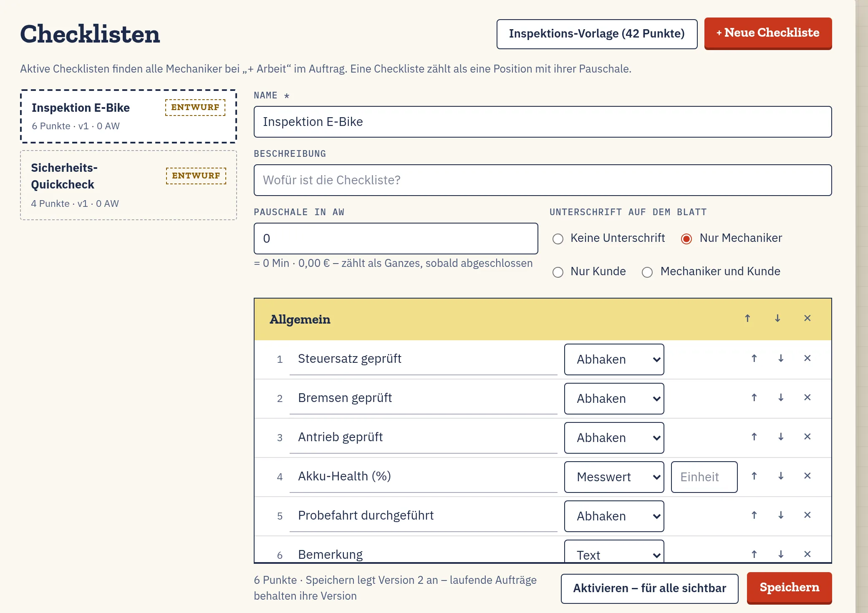Move 'Akku-Health (%)' item down

pos(781,476)
